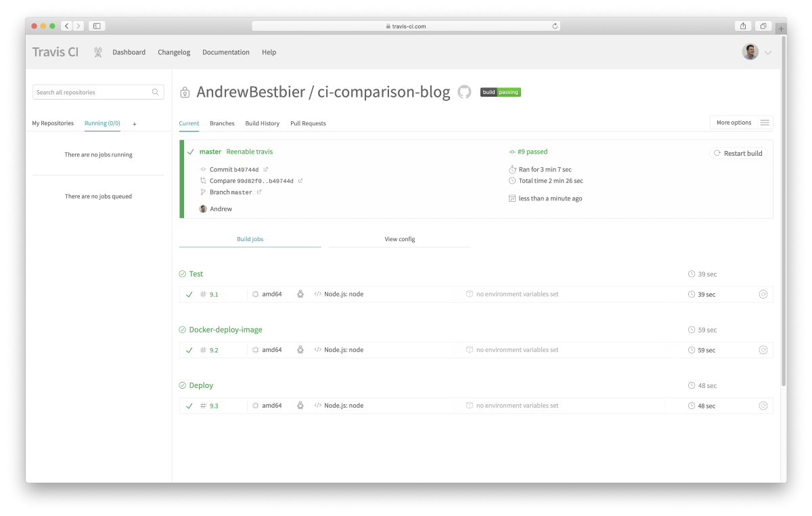Switch to the Branches tab
Viewport: 812px width, 516px height.
(222, 123)
